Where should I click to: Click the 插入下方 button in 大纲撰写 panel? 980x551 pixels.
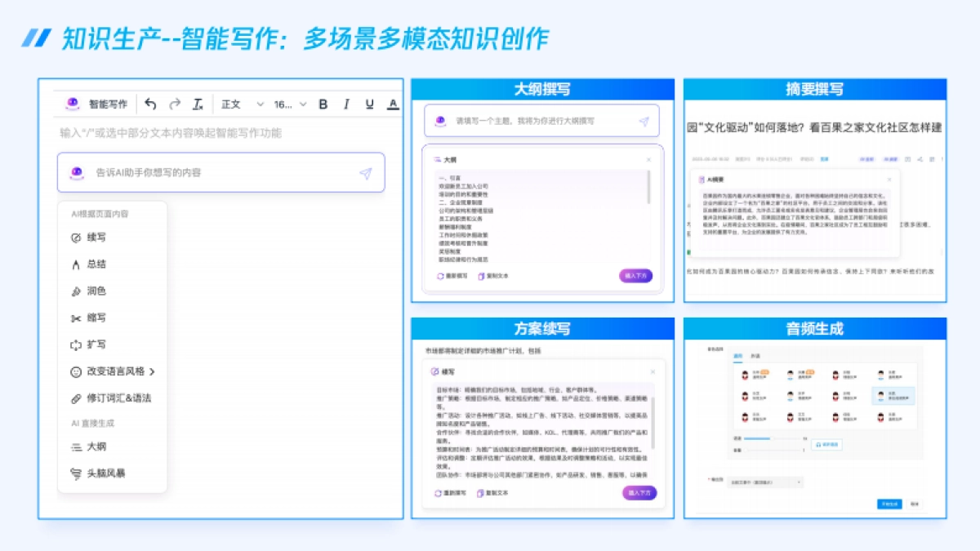(x=635, y=277)
